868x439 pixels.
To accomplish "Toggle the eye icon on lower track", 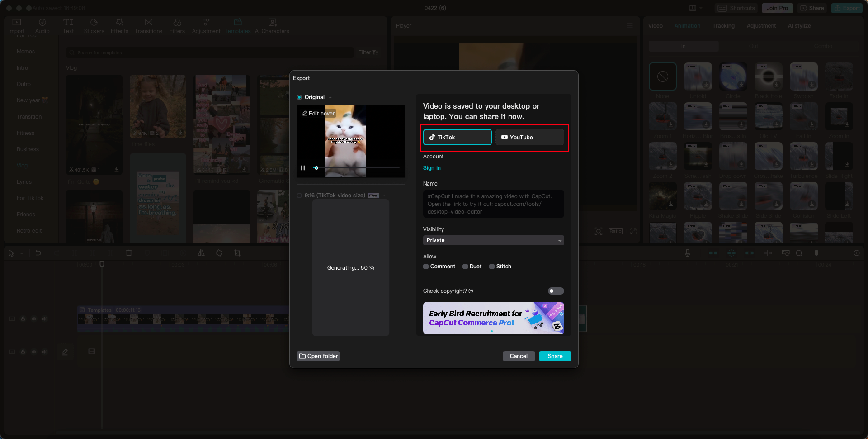I will point(34,352).
